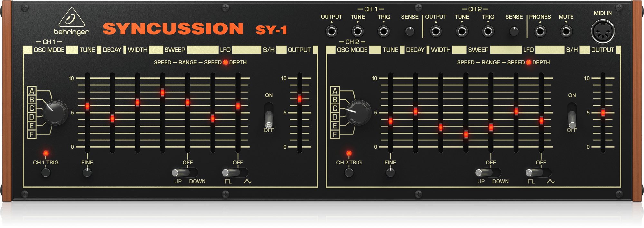The height and width of the screenshot is (228, 644).
Task: Click the MUTE jack
Action: point(566,32)
